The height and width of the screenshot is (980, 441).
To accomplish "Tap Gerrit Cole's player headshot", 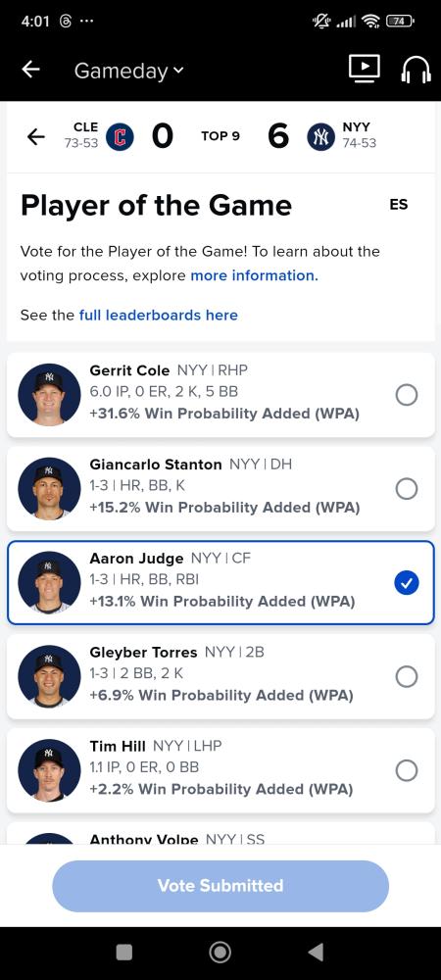I will 49,394.
